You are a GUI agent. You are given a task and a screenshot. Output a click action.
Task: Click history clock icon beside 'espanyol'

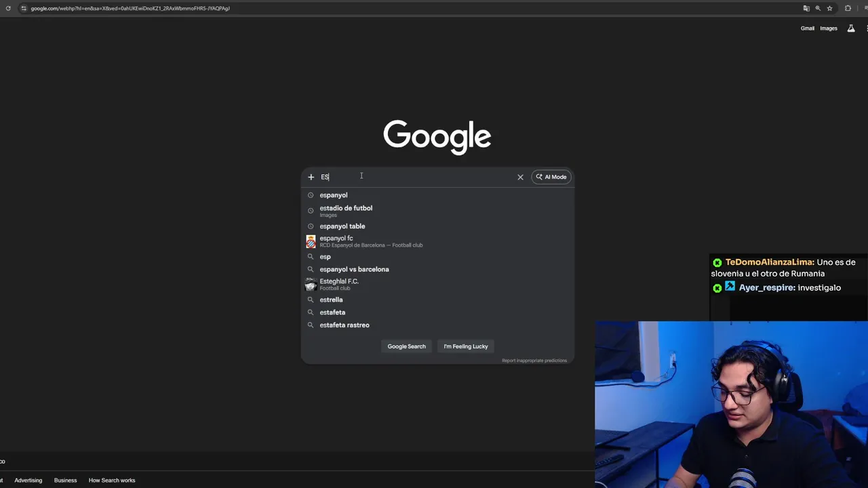coord(311,195)
